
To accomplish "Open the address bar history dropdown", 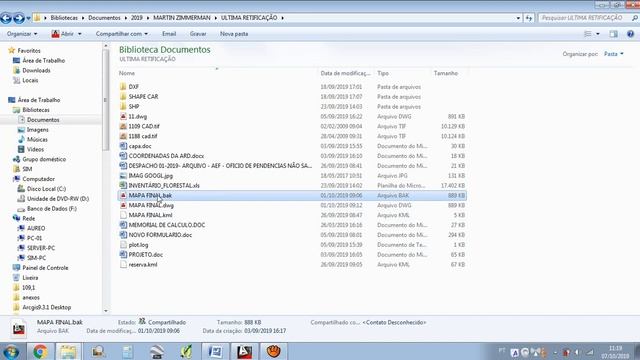I will coord(518,18).
